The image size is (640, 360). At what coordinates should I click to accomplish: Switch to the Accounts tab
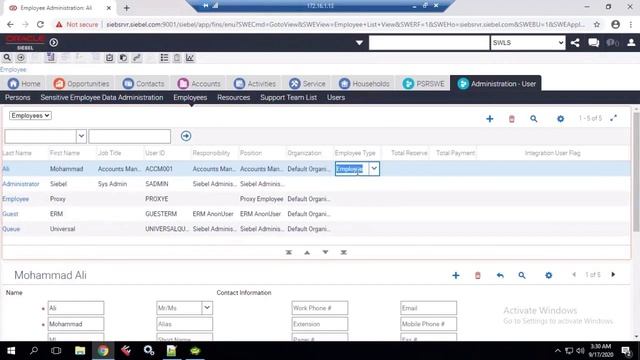(199, 84)
